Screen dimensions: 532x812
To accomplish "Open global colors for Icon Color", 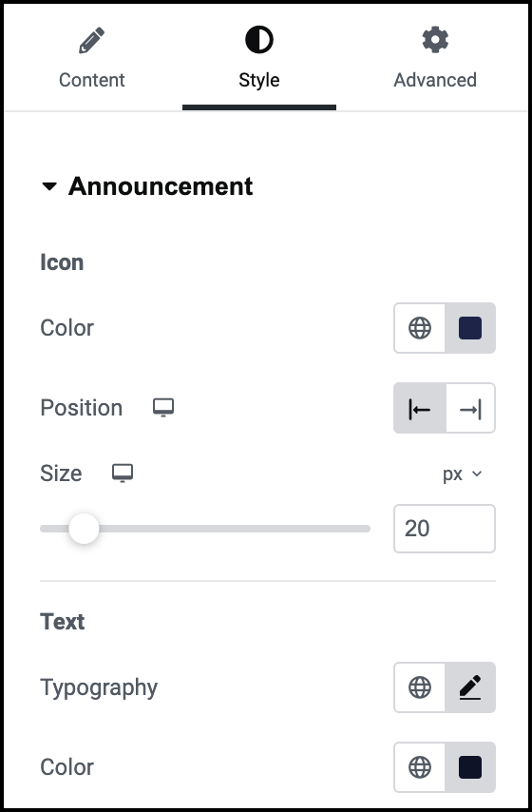I will click(420, 328).
